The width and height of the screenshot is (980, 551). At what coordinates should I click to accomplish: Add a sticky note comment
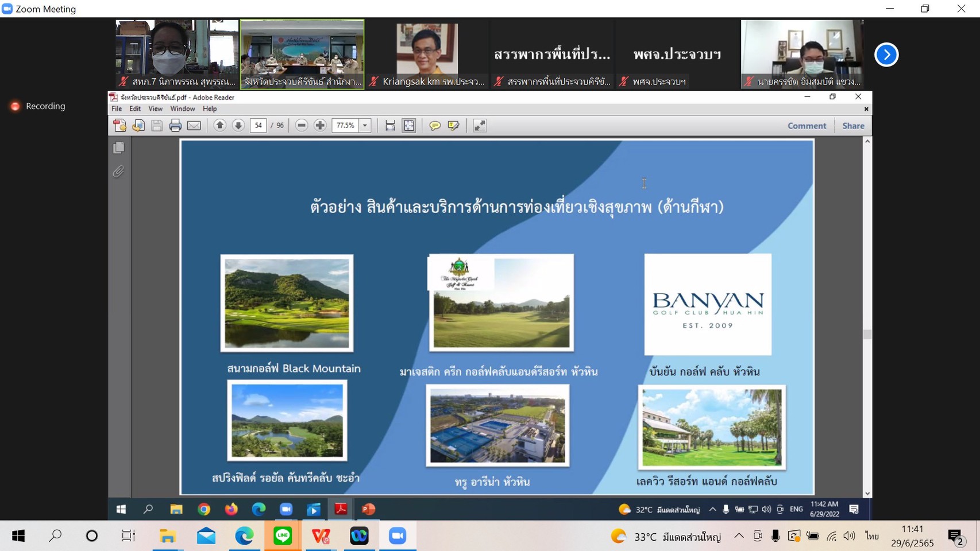435,126
